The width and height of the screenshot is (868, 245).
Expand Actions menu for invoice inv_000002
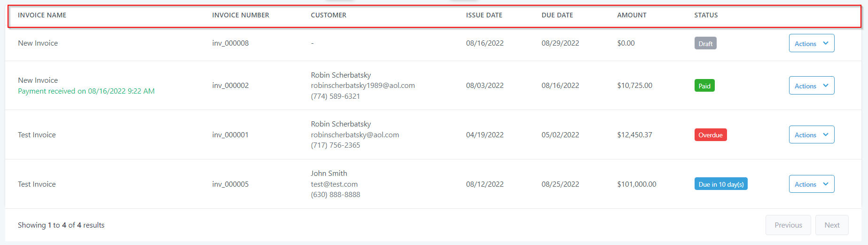click(811, 86)
